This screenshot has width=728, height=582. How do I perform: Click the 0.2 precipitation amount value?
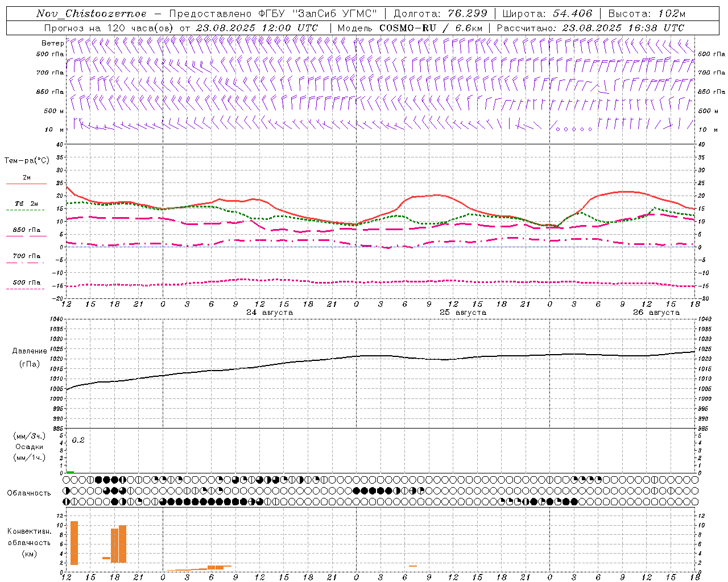tap(78, 440)
